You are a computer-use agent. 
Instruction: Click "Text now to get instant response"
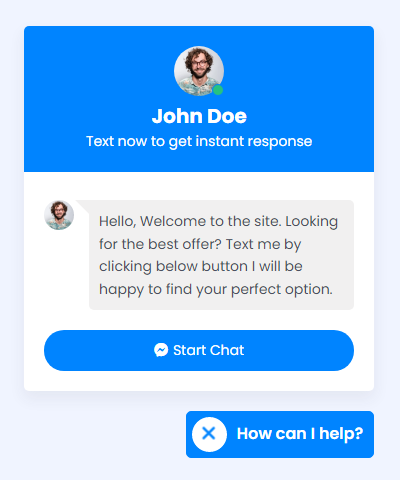tap(199, 142)
